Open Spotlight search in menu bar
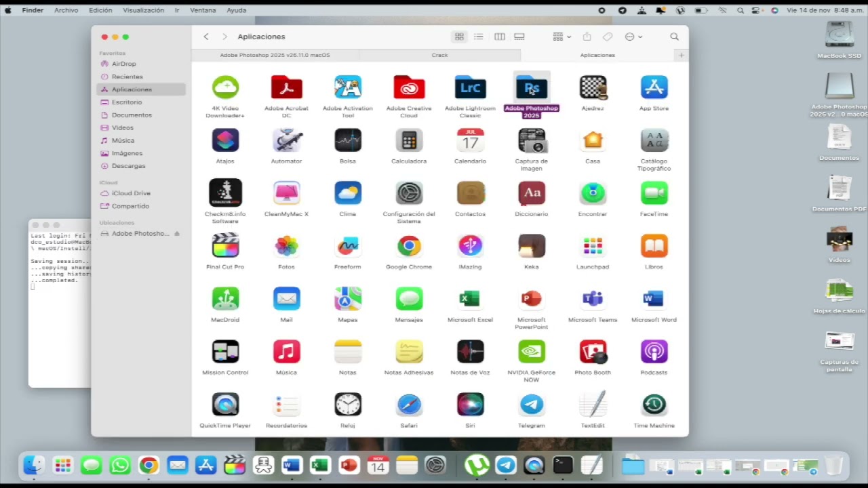The height and width of the screenshot is (488, 868). [x=741, y=10]
